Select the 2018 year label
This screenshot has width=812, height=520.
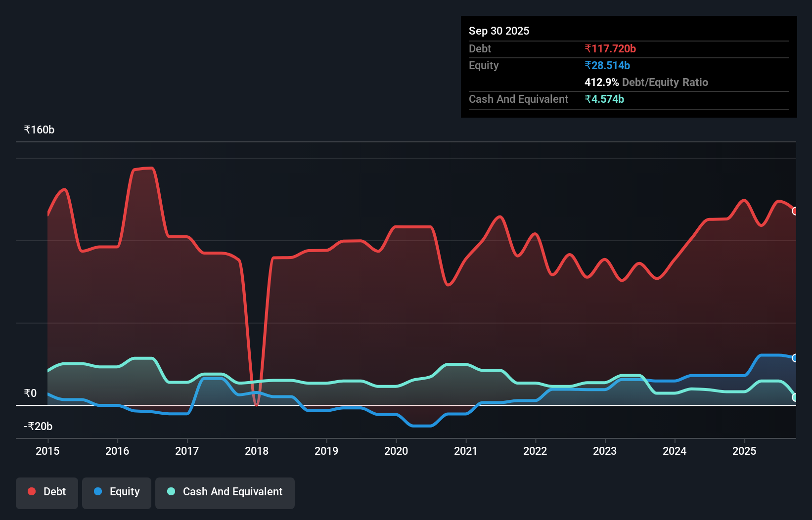pyautogui.click(x=257, y=451)
